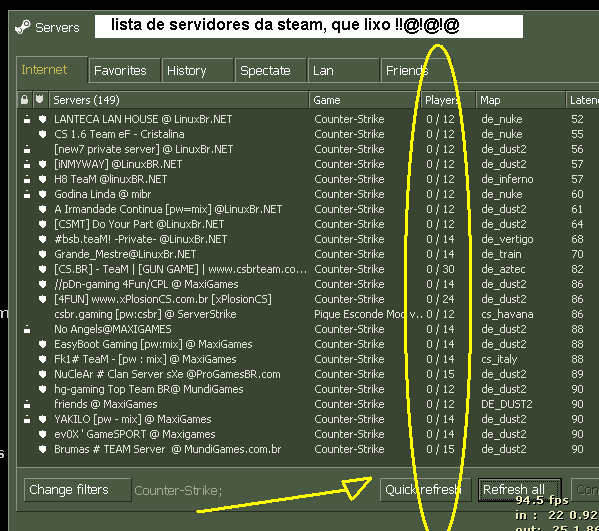The width and height of the screenshot is (599, 531).
Task: Open the History tab
Action: point(197,71)
